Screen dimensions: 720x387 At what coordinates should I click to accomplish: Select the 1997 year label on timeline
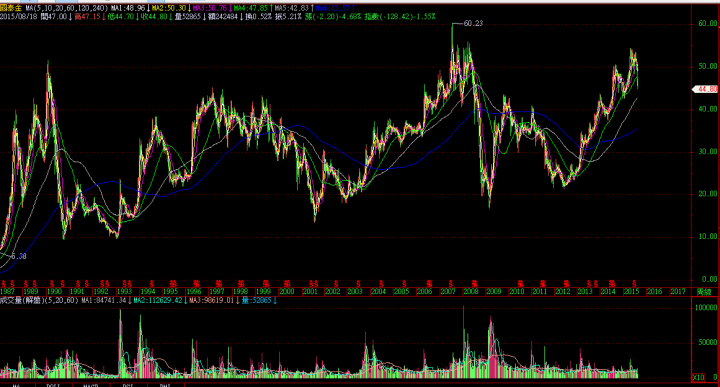(216, 291)
